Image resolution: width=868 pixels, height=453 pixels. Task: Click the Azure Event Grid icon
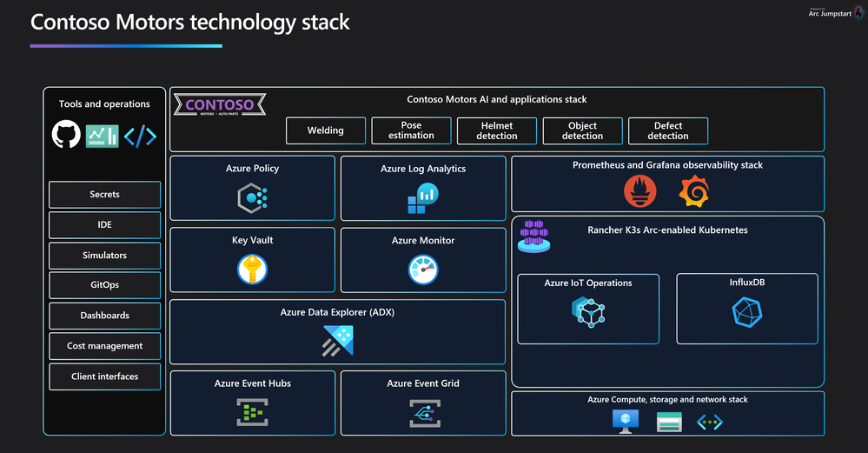click(425, 414)
